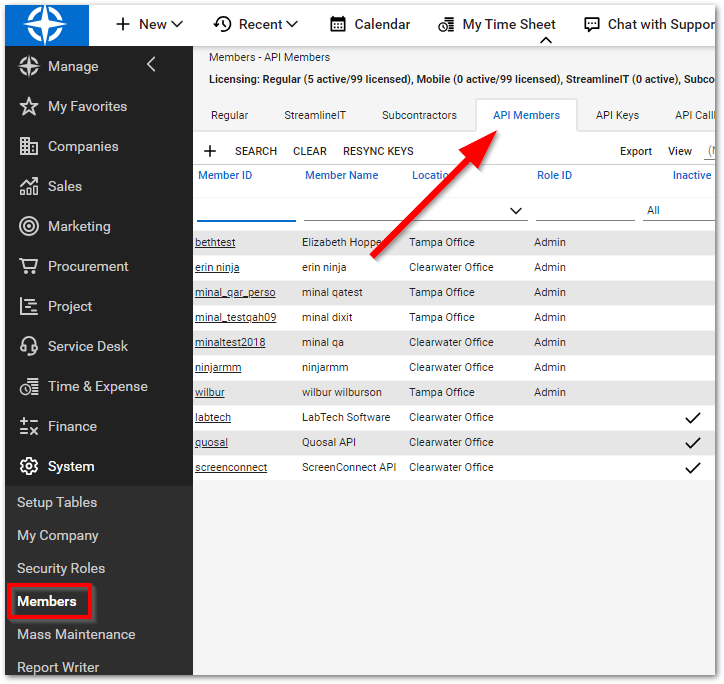724x684 pixels.
Task: Toggle inactive checkmark for quosal row
Action: click(692, 442)
